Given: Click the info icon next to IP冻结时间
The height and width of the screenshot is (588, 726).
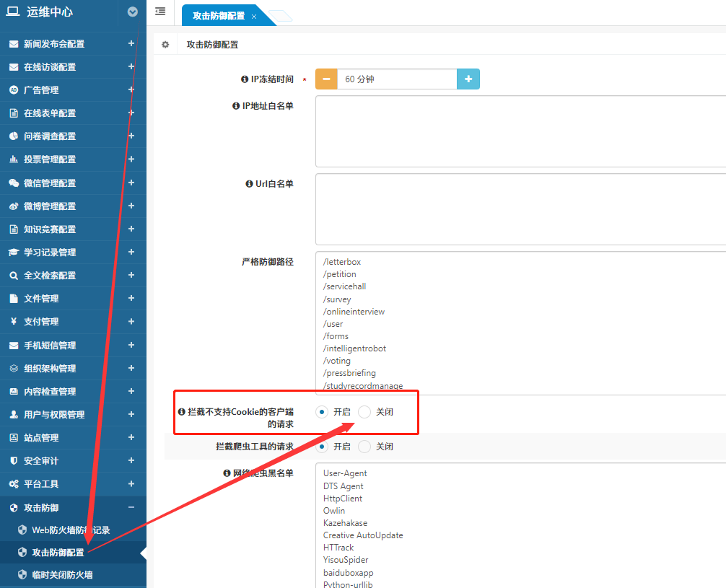Looking at the screenshot, I should coord(244,79).
